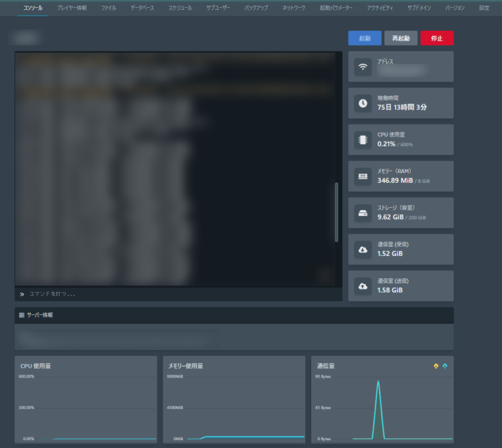
Task: Click the outbound traffic cloud-upload icon
Action: [363, 286]
